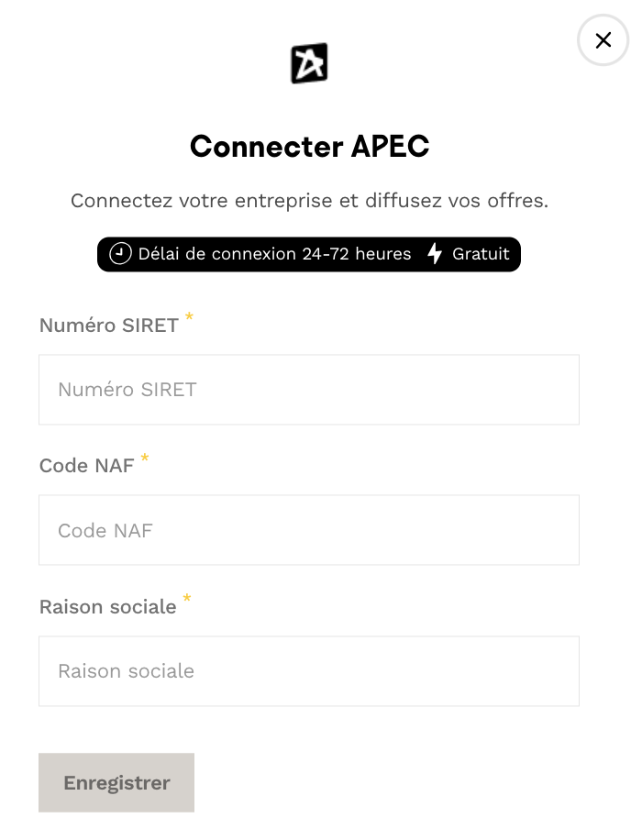This screenshot has width=631, height=840.
Task: Click the word APEC in the title
Action: 390,146
